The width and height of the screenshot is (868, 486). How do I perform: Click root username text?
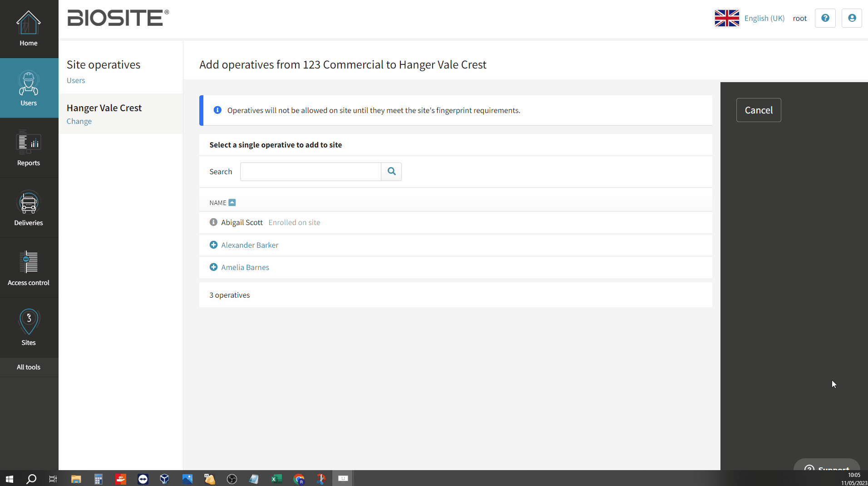(799, 18)
